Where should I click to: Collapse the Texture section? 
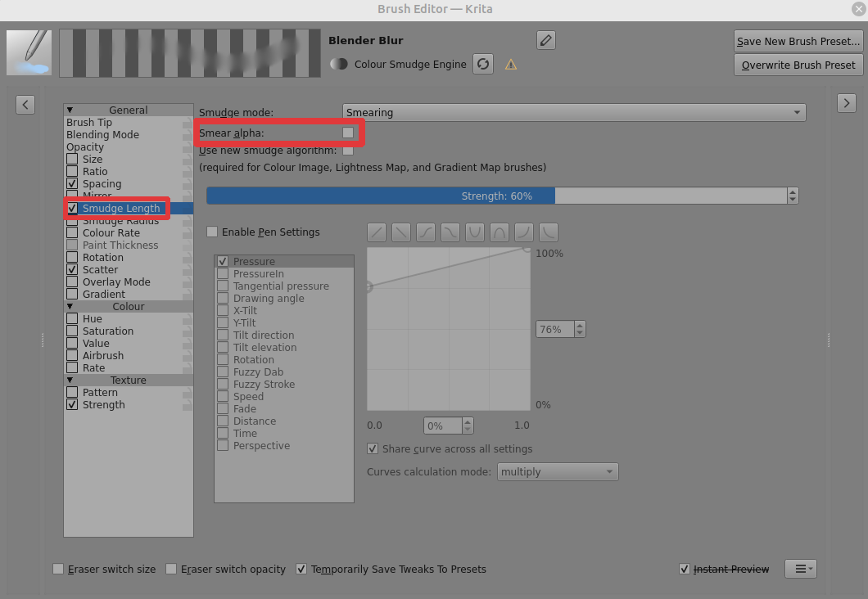(x=70, y=380)
